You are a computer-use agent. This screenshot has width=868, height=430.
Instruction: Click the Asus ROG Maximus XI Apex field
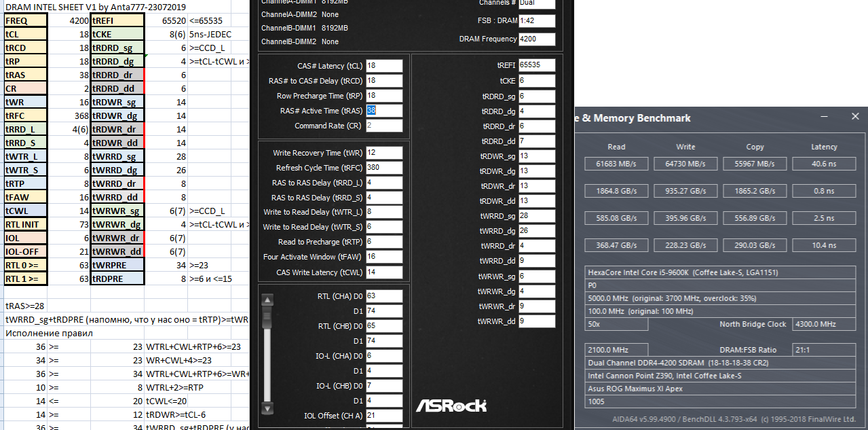click(x=721, y=389)
